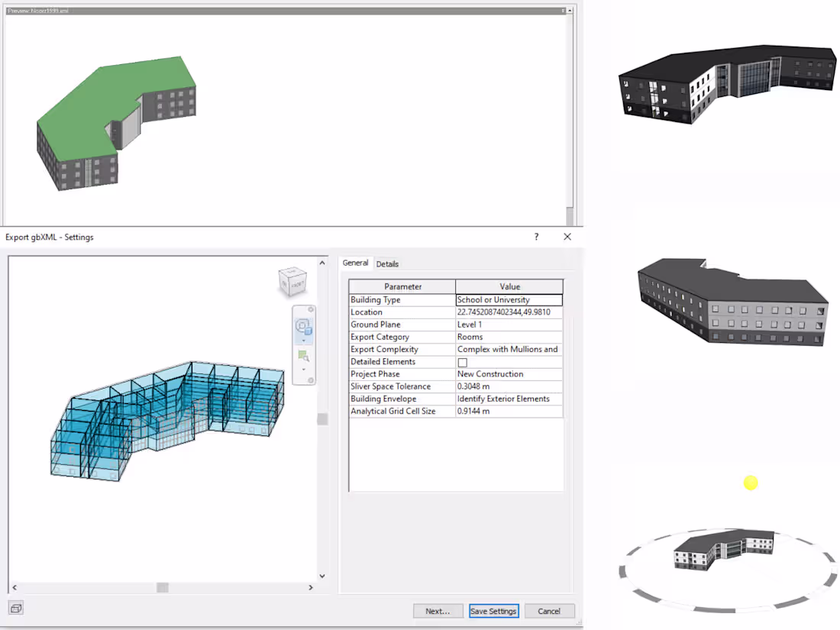Close the navigation bar with its top circle
This screenshot has width=840, height=630.
(311, 309)
